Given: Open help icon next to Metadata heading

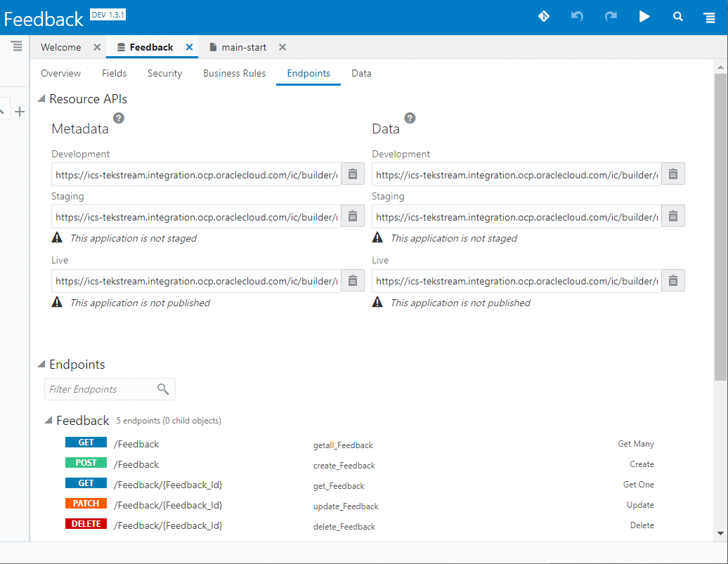Looking at the screenshot, I should pyautogui.click(x=119, y=118).
